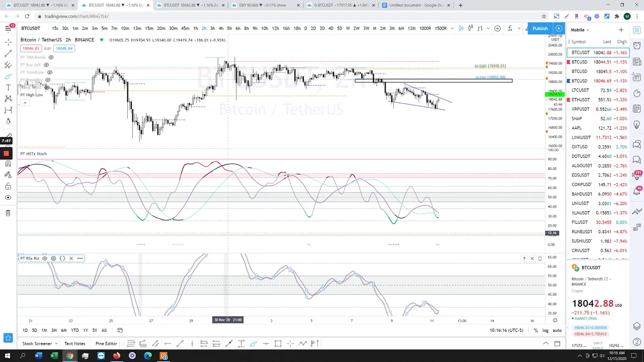Select the measure ruler tool
The width and height of the screenshot is (644, 362).
click(x=8, y=136)
